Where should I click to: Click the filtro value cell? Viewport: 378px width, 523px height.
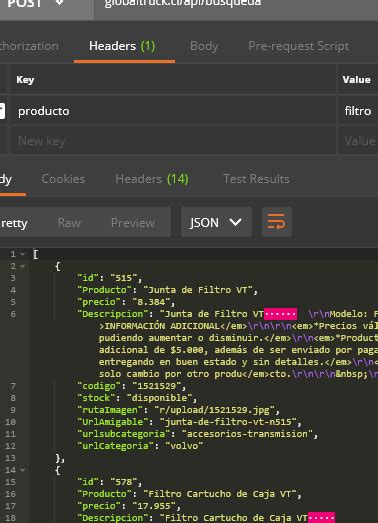tap(358, 111)
